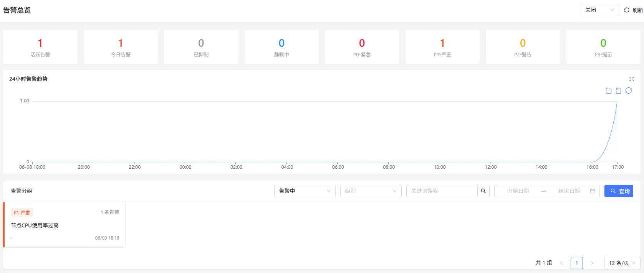644x273 pixels.
Task: Click the 共 1 组 total text
Action: pyautogui.click(x=544, y=263)
